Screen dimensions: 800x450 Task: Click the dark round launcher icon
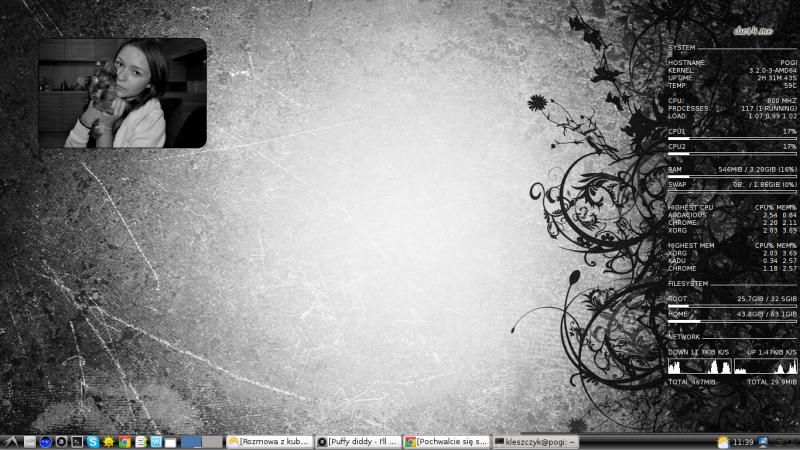pos(61,441)
